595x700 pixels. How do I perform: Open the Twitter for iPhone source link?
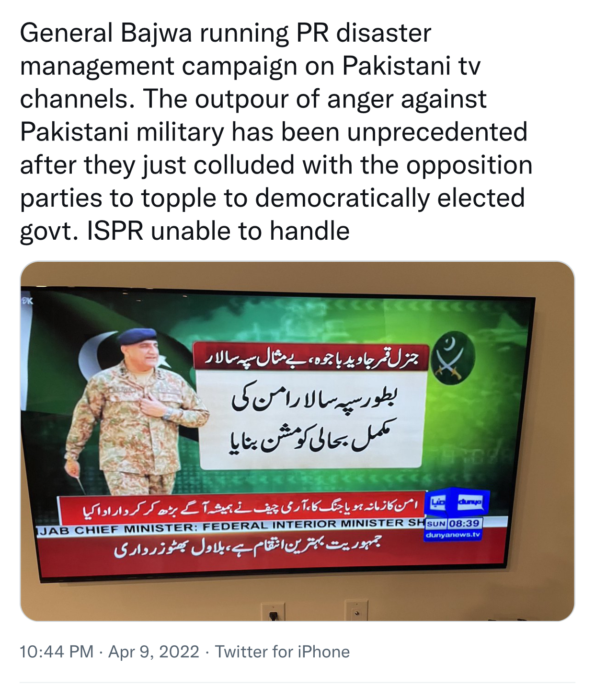(x=282, y=652)
